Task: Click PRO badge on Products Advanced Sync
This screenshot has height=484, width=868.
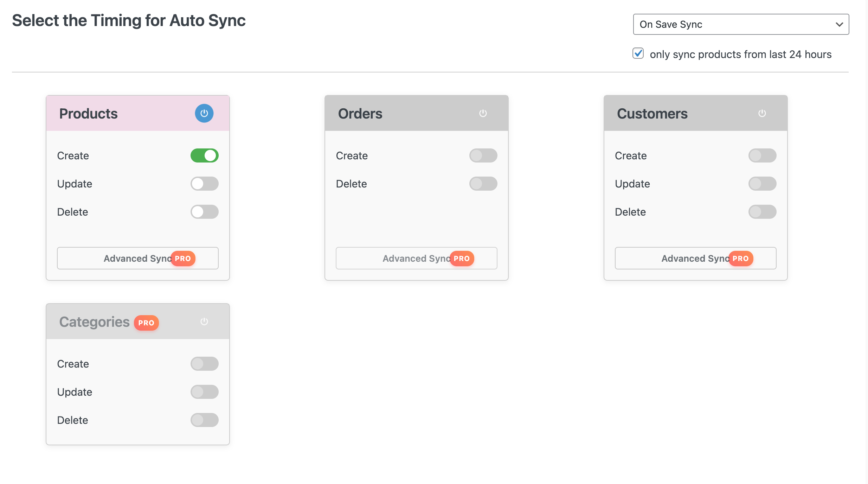Action: pyautogui.click(x=183, y=259)
